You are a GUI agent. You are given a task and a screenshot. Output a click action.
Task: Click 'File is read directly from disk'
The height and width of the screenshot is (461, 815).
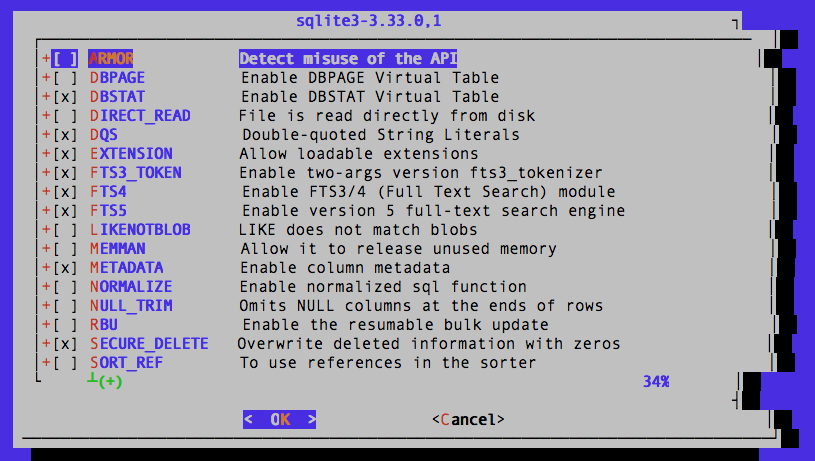(387, 116)
